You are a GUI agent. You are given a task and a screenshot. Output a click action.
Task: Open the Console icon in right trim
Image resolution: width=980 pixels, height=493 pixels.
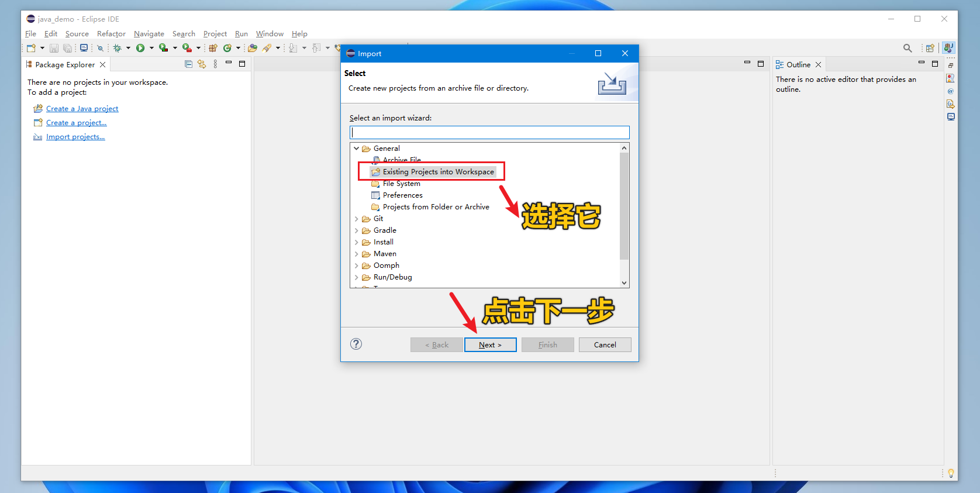(951, 117)
